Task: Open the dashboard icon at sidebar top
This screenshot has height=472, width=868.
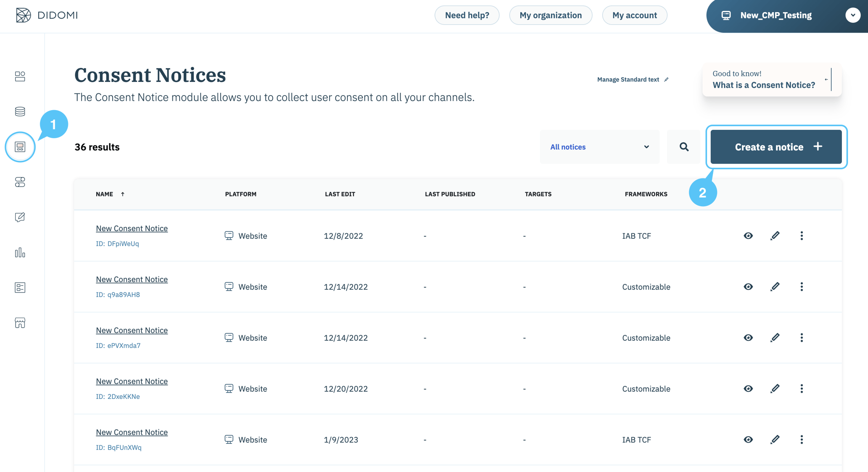Action: (x=20, y=76)
